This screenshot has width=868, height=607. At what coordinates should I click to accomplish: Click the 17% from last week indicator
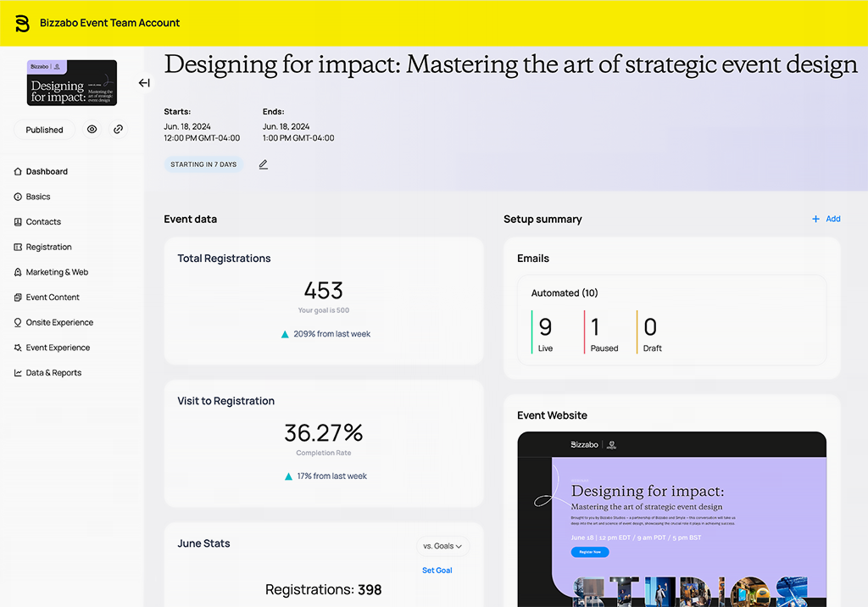(x=325, y=476)
